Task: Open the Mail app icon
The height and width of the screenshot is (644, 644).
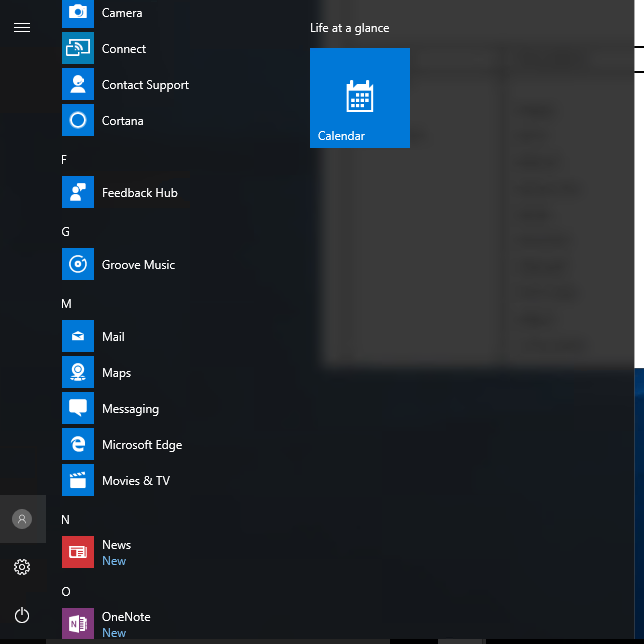Action: pos(78,336)
